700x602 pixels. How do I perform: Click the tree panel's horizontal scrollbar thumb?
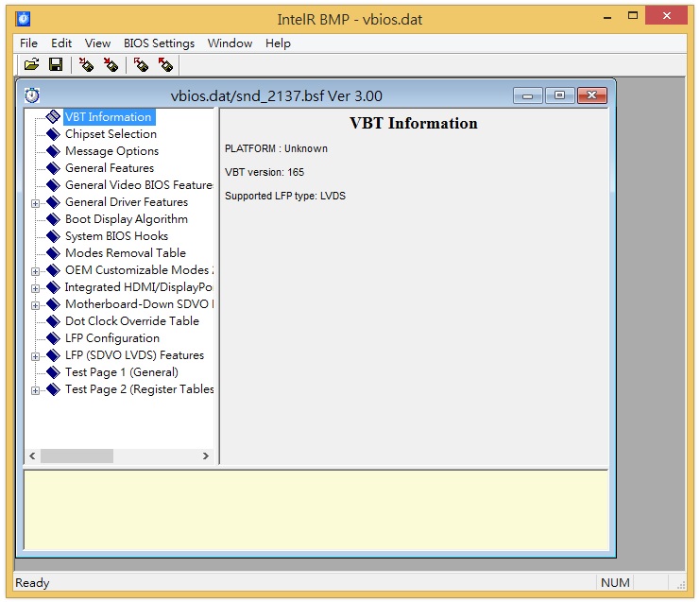77,456
